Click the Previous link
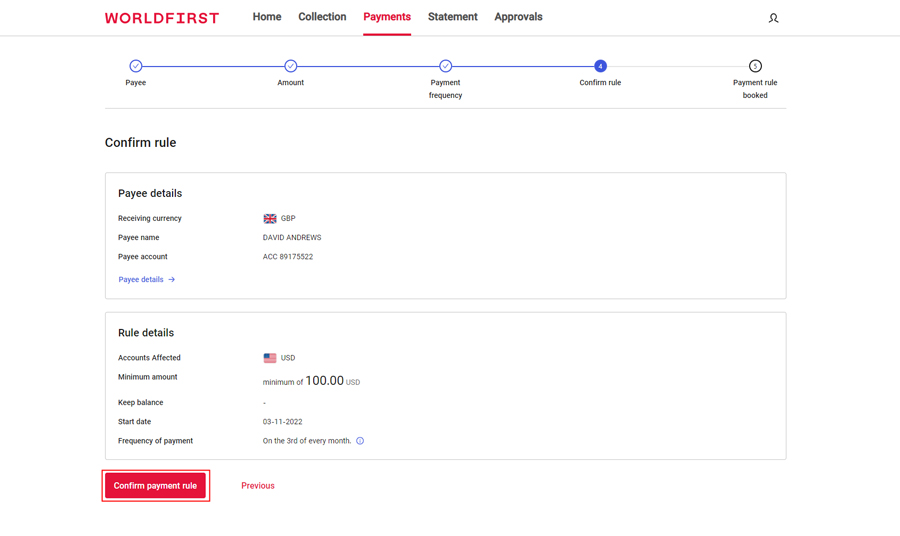The width and height of the screenshot is (900, 536). [x=258, y=486]
